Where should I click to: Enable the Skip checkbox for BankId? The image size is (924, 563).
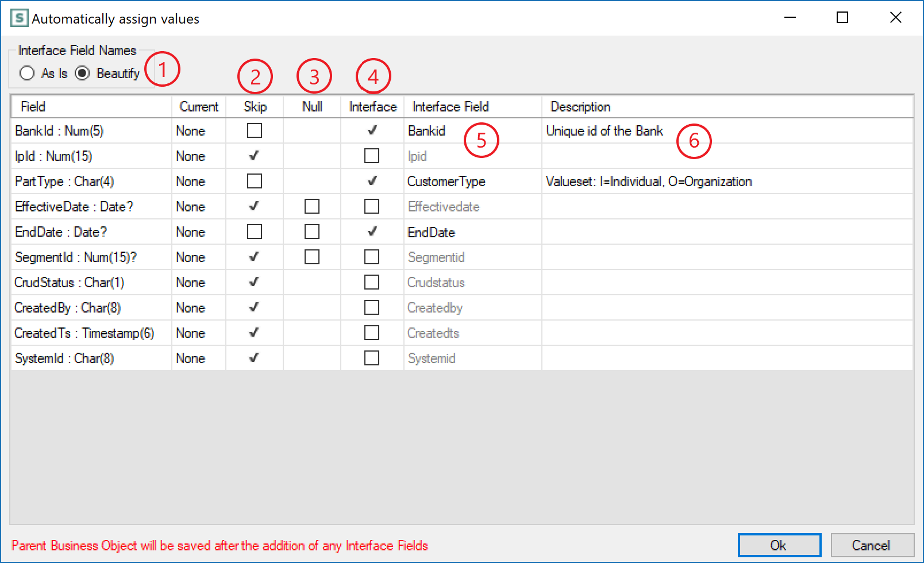(255, 130)
